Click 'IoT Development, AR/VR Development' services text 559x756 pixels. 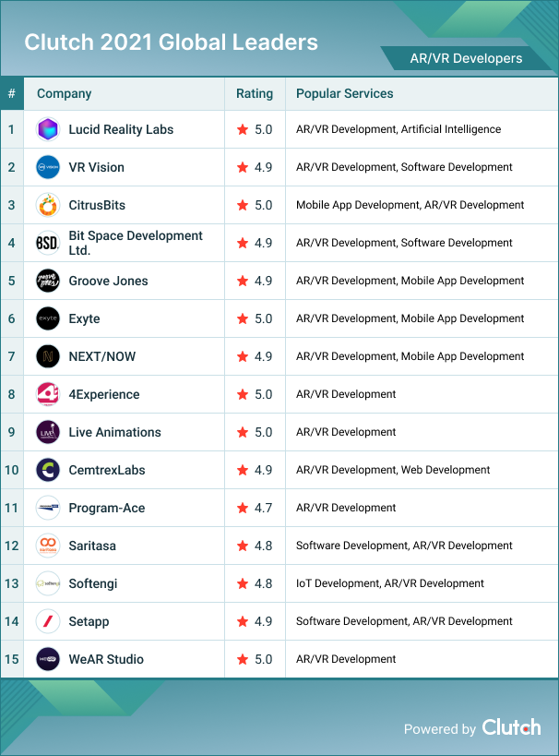pos(390,583)
